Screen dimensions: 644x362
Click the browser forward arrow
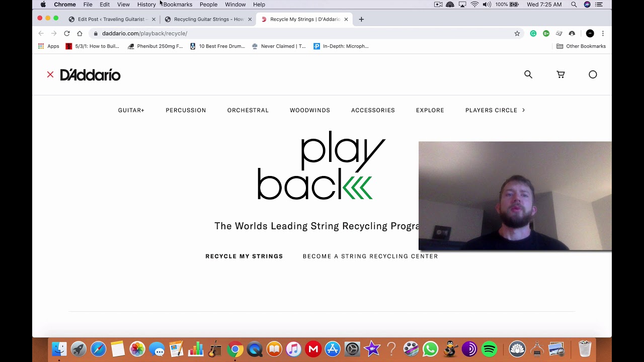54,33
